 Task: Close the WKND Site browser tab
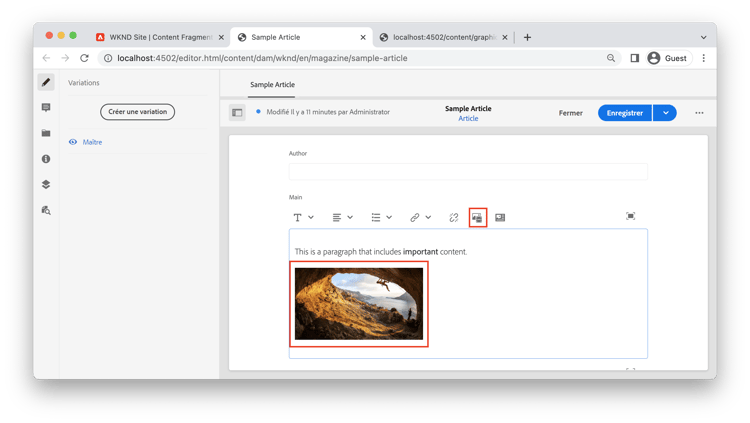221,37
